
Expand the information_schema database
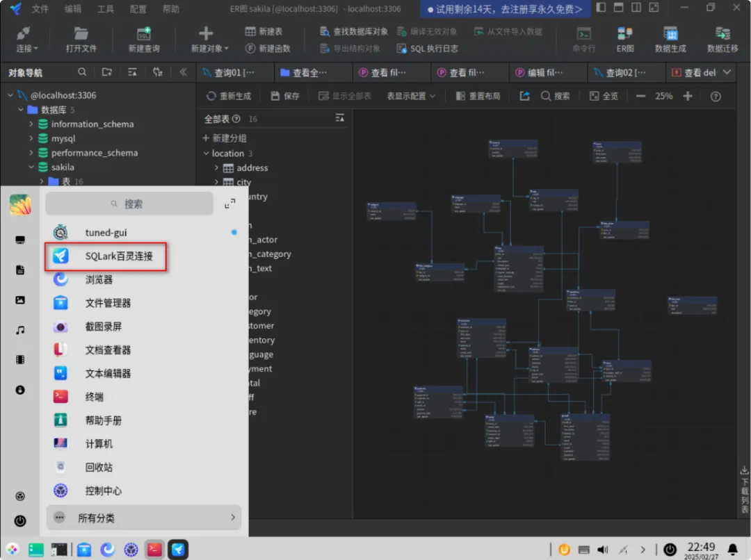tap(31, 124)
